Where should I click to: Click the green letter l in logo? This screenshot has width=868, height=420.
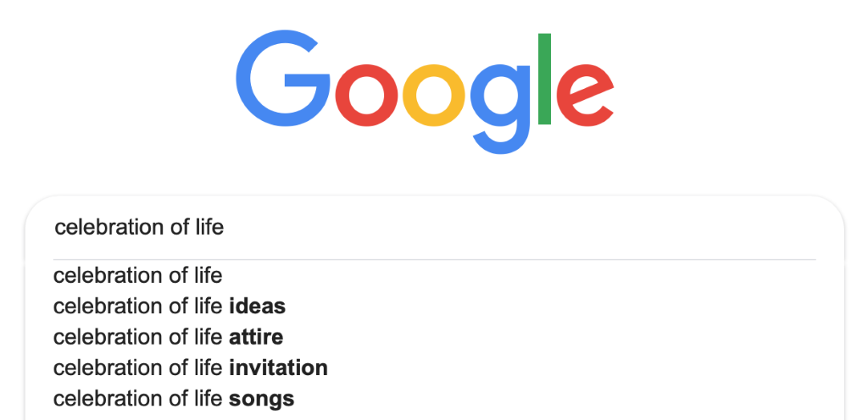tap(544, 79)
